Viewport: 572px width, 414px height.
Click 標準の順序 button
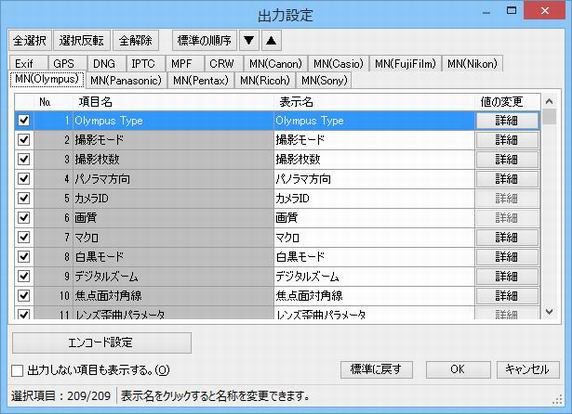(204, 40)
